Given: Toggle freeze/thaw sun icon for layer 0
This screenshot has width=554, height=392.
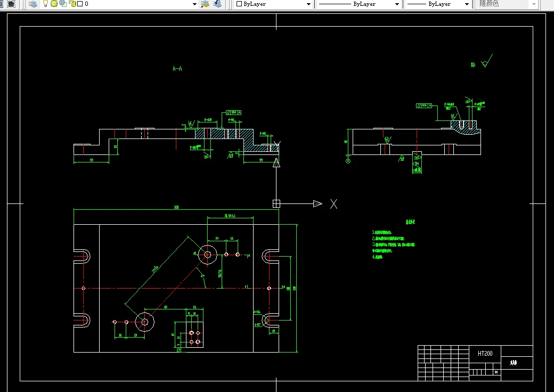Looking at the screenshot, I should (54, 4).
